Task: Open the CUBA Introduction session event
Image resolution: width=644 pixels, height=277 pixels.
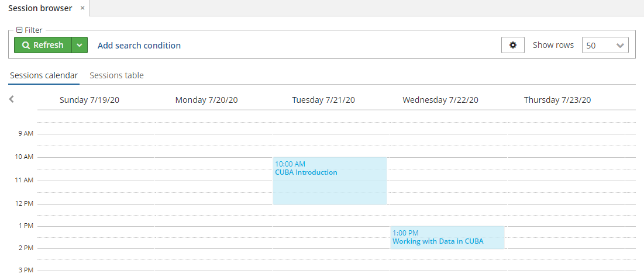Action: tap(330, 181)
